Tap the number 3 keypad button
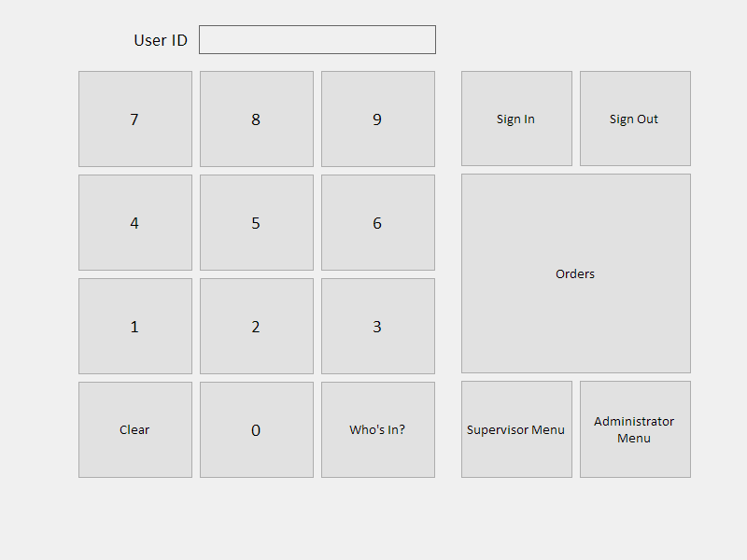 tap(377, 327)
